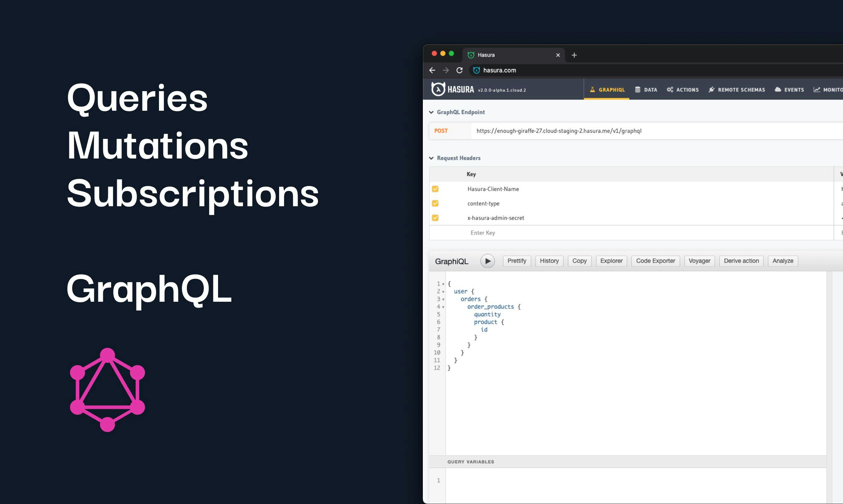The height and width of the screenshot is (504, 843).
Task: Open the Code Exporter
Action: click(x=656, y=261)
